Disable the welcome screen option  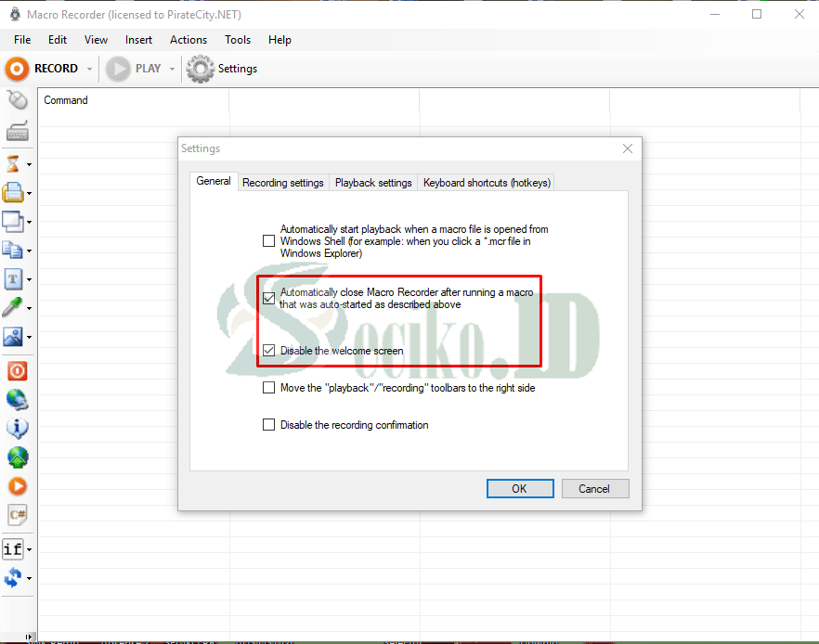pyautogui.click(x=268, y=350)
